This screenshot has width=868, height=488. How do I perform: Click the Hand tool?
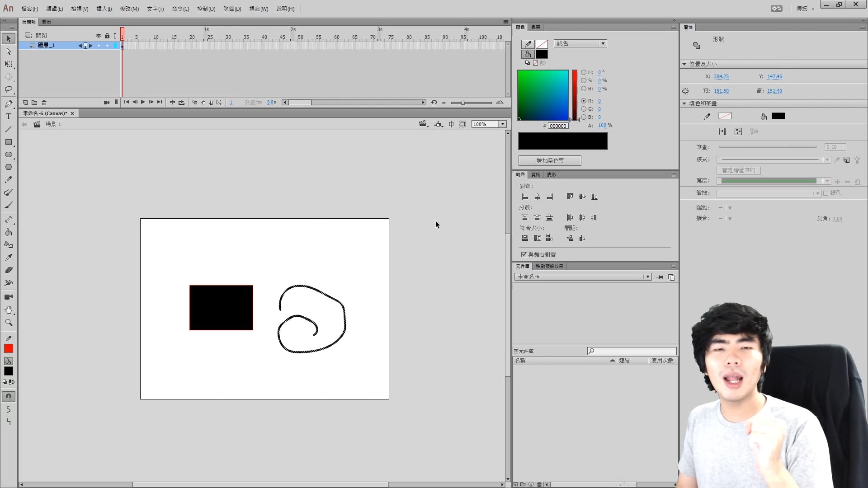point(8,310)
